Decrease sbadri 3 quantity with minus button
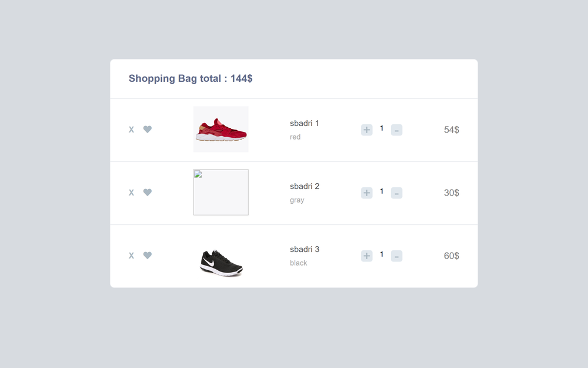 (397, 256)
